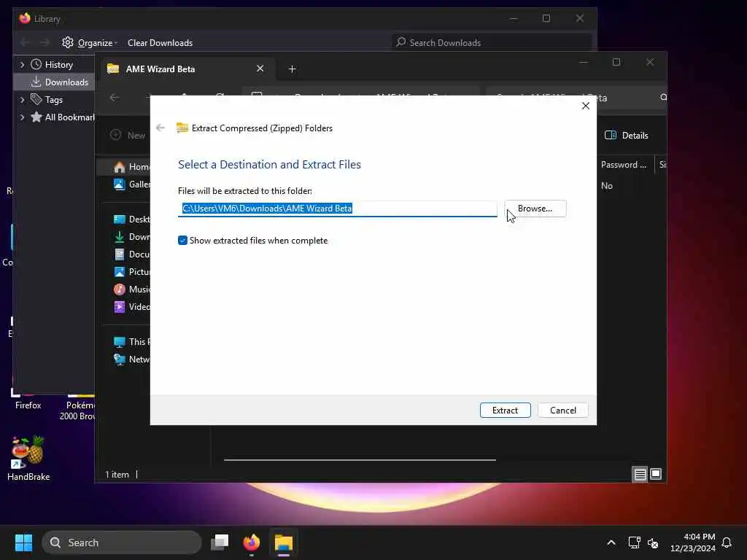This screenshot has width=747, height=560.
Task: Click the Extract button
Action: (505, 410)
